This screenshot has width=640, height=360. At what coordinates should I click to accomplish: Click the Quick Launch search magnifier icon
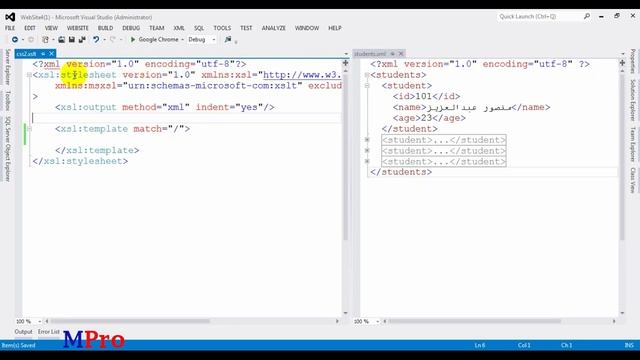point(587,16)
